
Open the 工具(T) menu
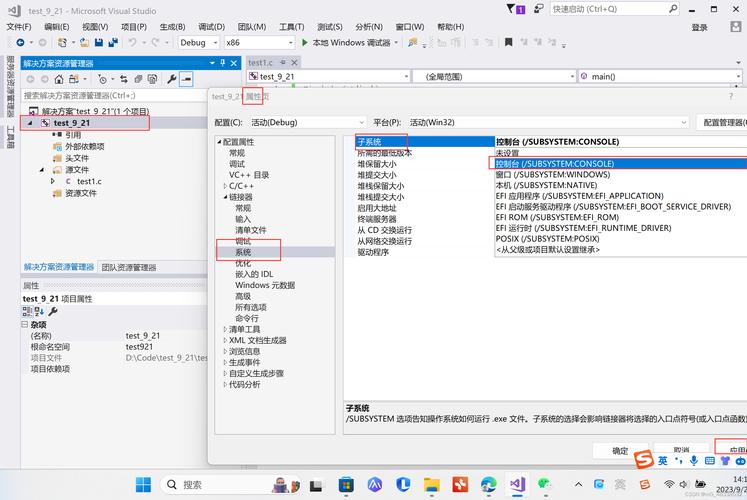tap(292, 27)
